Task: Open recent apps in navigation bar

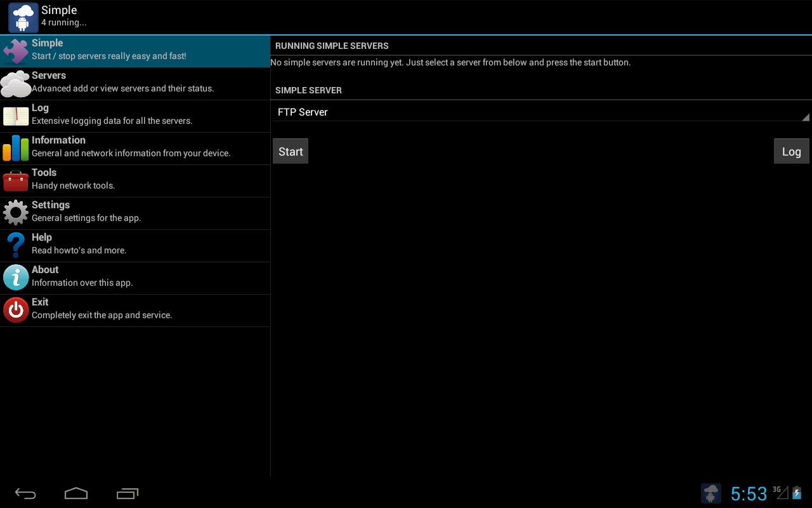Action: pos(128,493)
